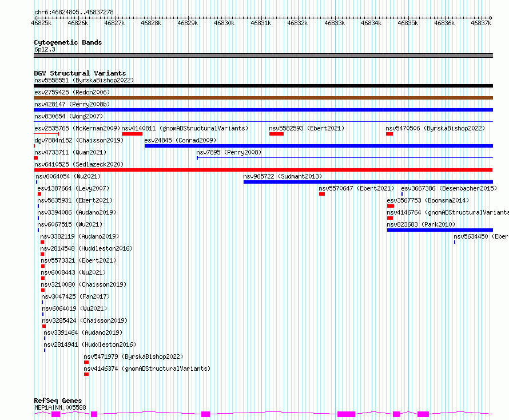The image size is (509, 420).
Task: Click the nsv6410525 (Sedlazeck2020) red bar
Action: click(x=263, y=170)
